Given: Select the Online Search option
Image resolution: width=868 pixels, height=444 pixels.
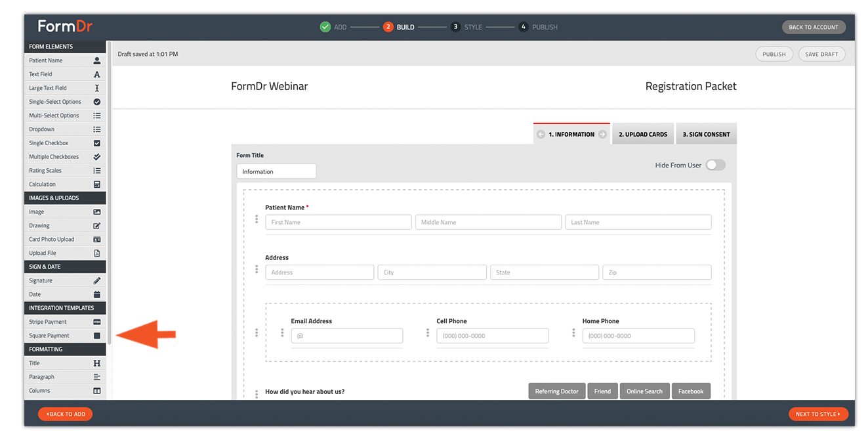Looking at the screenshot, I should tap(644, 391).
